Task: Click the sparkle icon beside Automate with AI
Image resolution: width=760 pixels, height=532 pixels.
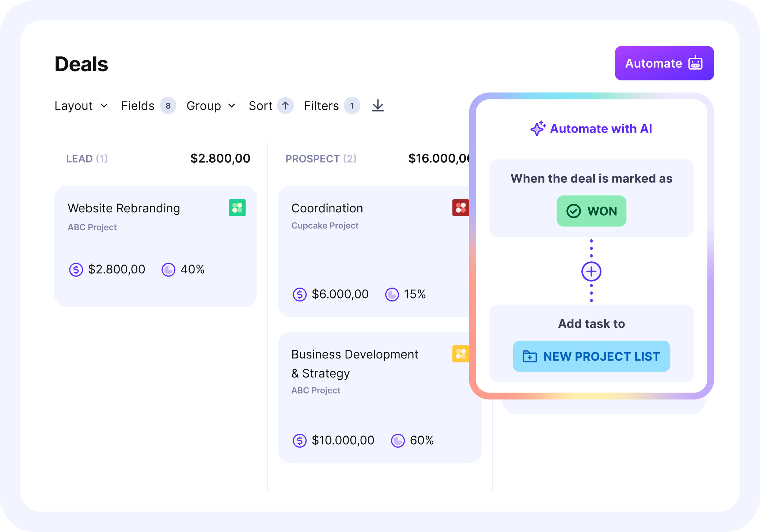Action: point(538,128)
